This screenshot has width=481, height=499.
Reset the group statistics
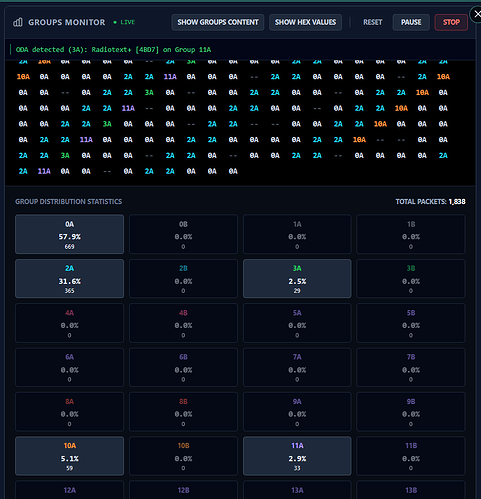pyautogui.click(x=372, y=22)
